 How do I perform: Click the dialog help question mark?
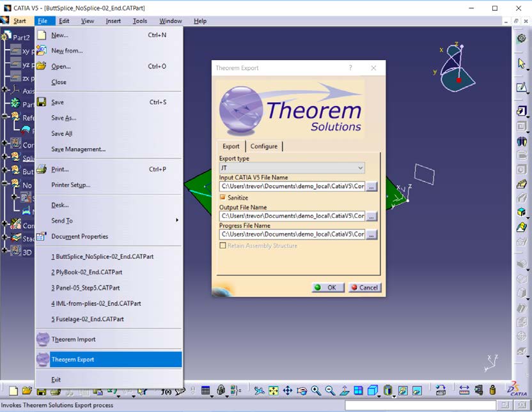point(350,68)
